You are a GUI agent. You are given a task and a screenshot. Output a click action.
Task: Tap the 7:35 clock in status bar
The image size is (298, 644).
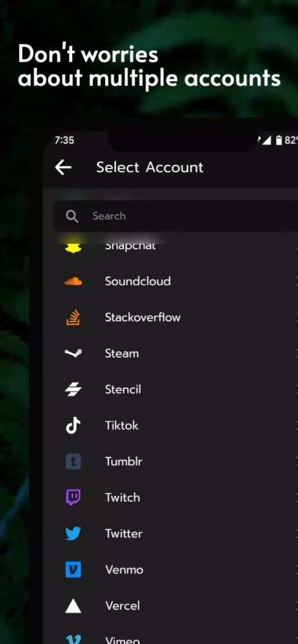point(65,140)
